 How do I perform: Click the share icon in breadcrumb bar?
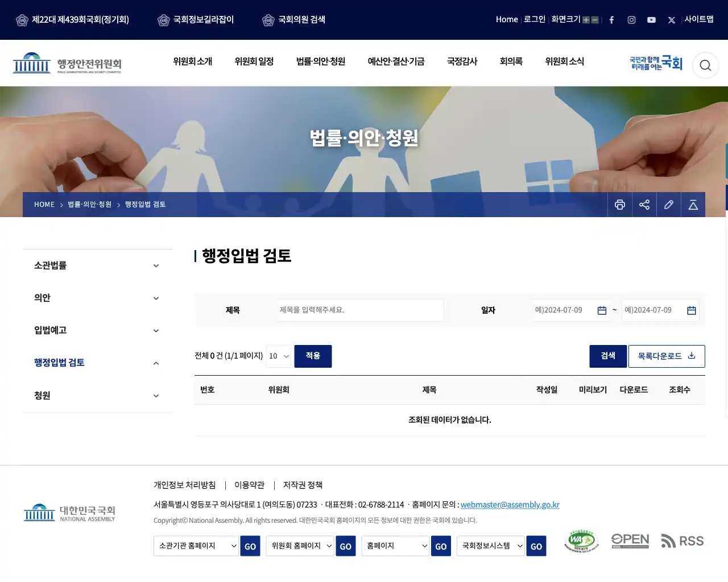tap(644, 205)
